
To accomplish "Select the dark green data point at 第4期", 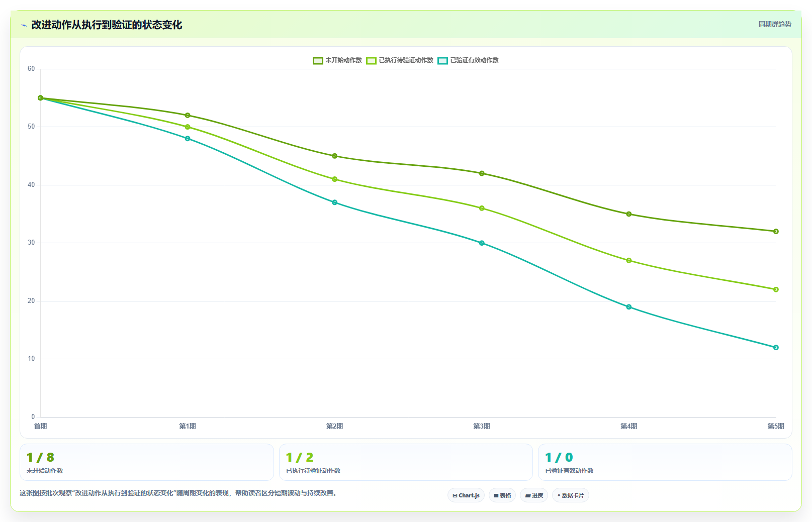I will (629, 214).
